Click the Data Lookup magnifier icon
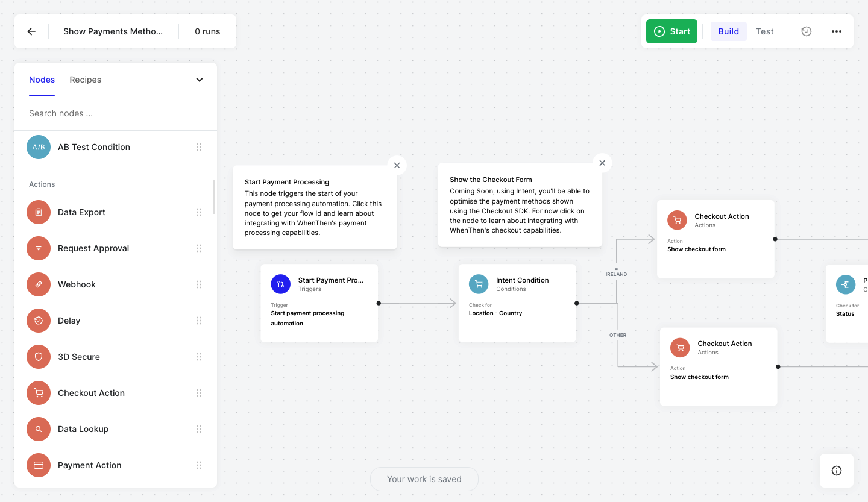Viewport: 868px width, 502px height. tap(39, 429)
